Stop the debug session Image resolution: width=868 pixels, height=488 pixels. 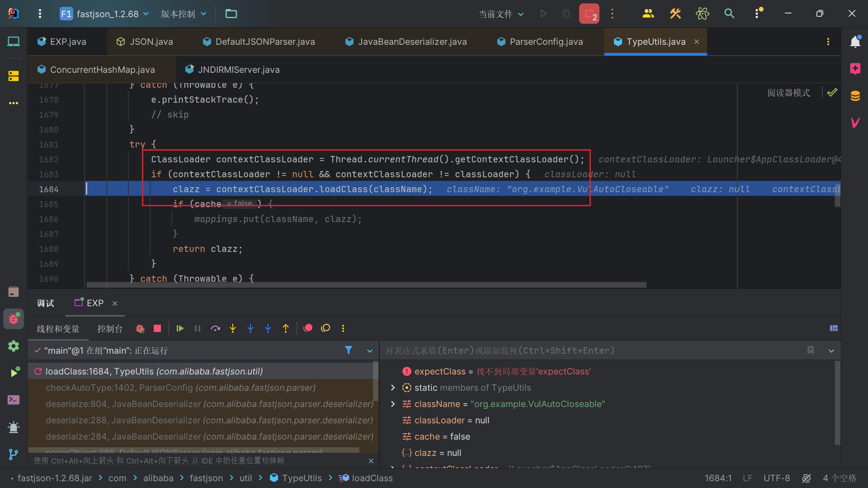click(x=157, y=328)
